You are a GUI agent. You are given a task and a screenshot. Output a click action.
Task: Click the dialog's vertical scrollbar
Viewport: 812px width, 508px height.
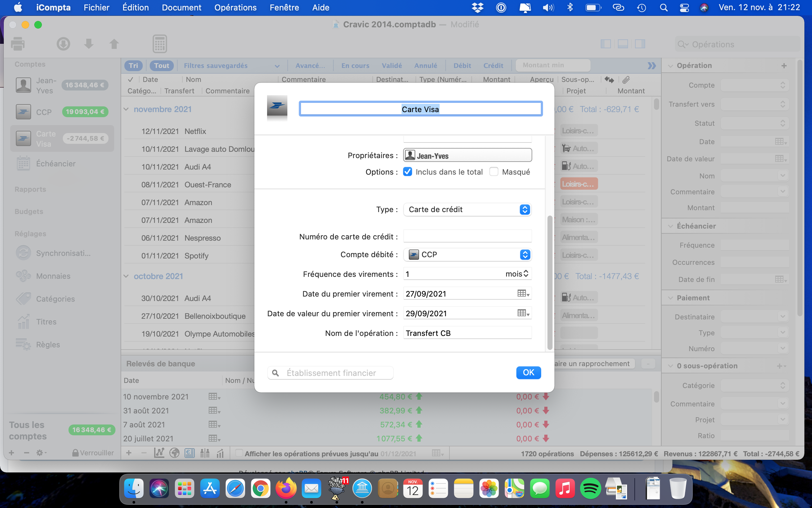(550, 282)
